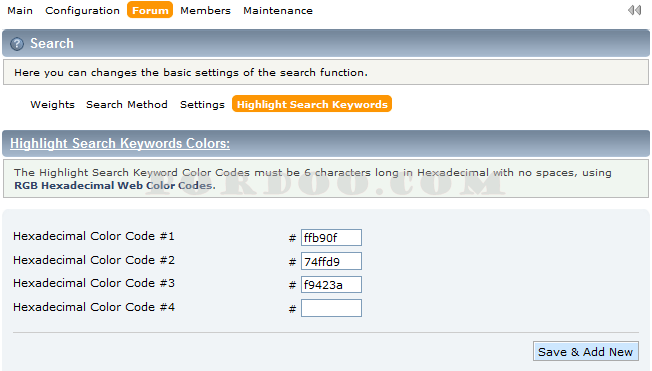The image size is (652, 371).
Task: Click the Hexadecimal Color Code #4 label
Action: tap(94, 307)
